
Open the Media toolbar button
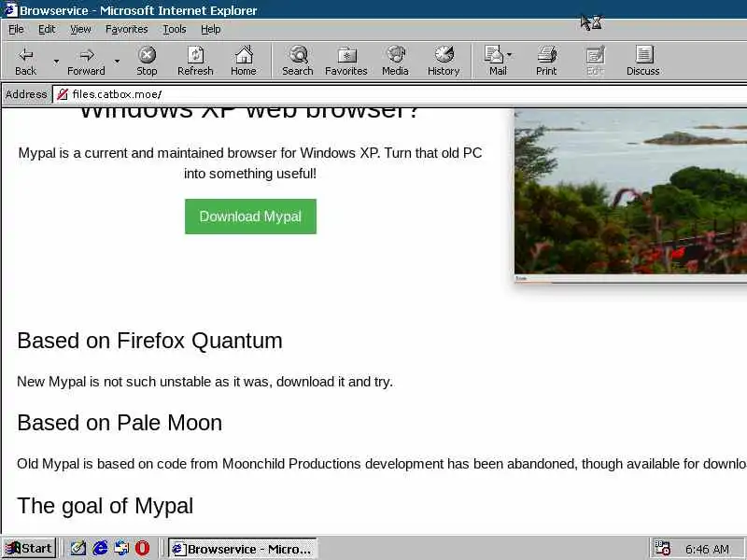click(x=395, y=61)
